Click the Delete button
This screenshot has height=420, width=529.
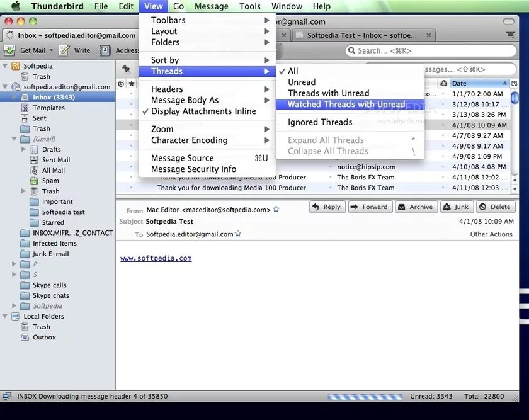pyautogui.click(x=496, y=207)
